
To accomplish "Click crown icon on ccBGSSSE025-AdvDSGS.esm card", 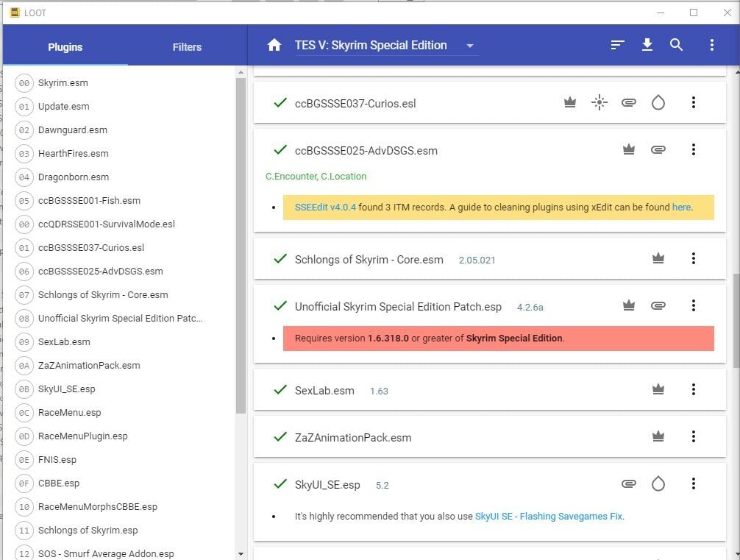I will pyautogui.click(x=629, y=149).
